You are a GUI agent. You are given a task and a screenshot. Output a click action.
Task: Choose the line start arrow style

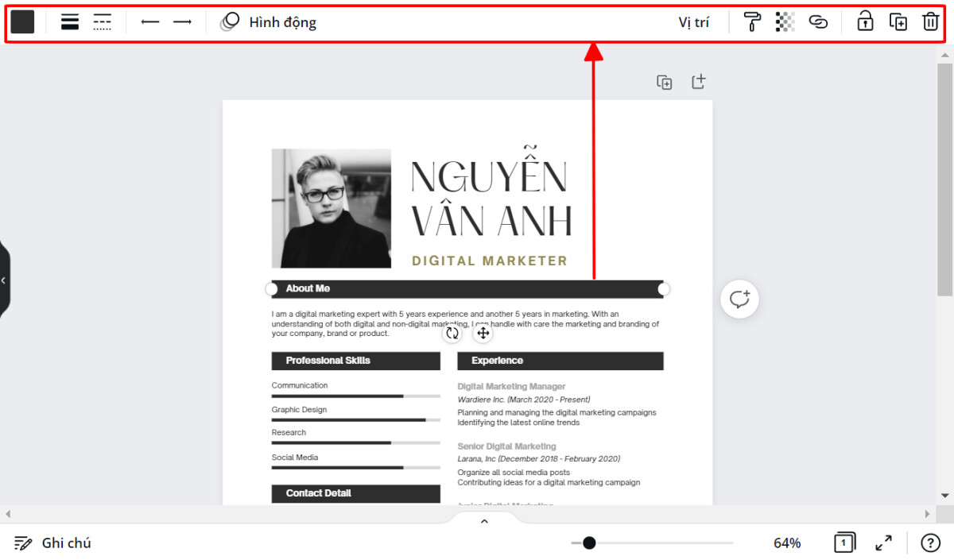pos(150,22)
